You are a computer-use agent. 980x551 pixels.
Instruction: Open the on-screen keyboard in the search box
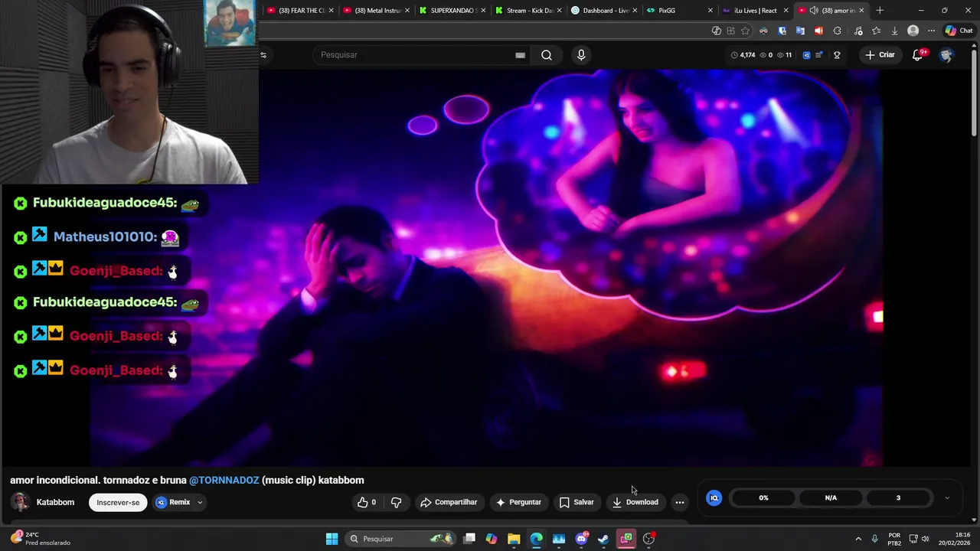[520, 55]
